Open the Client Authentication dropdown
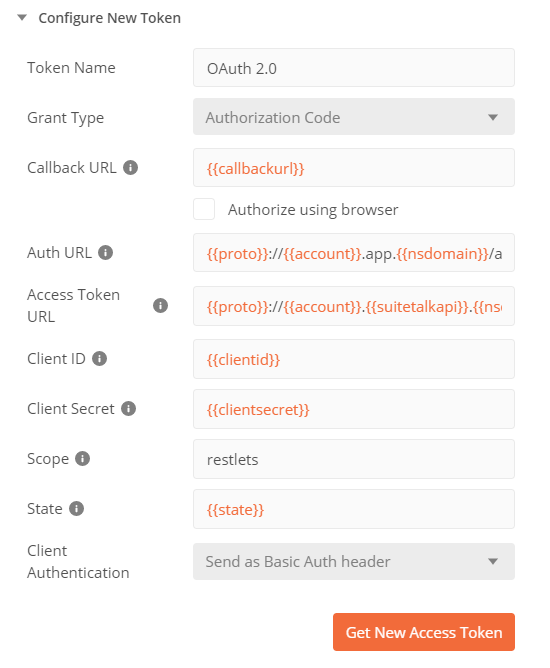Image resolution: width=550 pixels, height=668 pixels. 354,561
